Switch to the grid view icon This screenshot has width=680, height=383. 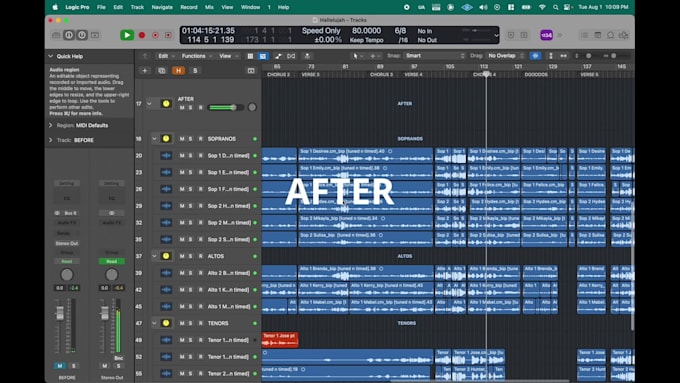[x=250, y=56]
